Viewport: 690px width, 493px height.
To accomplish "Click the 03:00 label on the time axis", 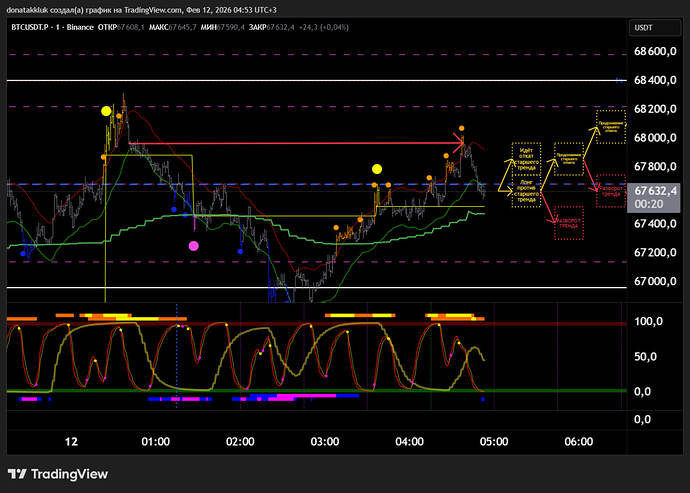I will [325, 441].
